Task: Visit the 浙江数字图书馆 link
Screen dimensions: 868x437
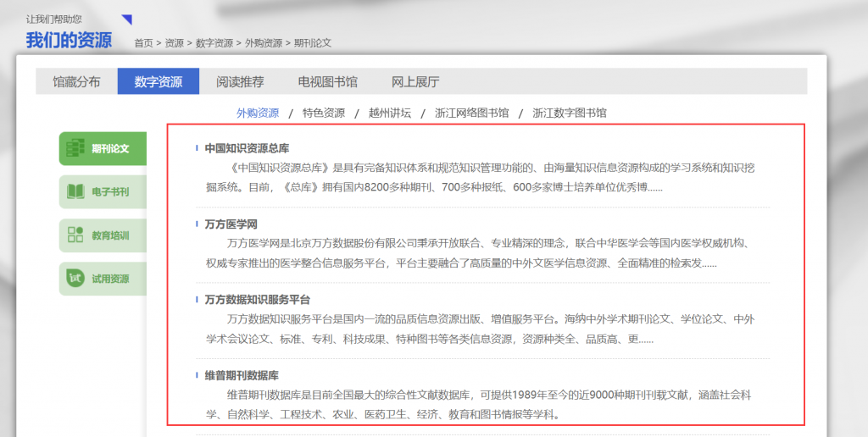Action: 569,113
